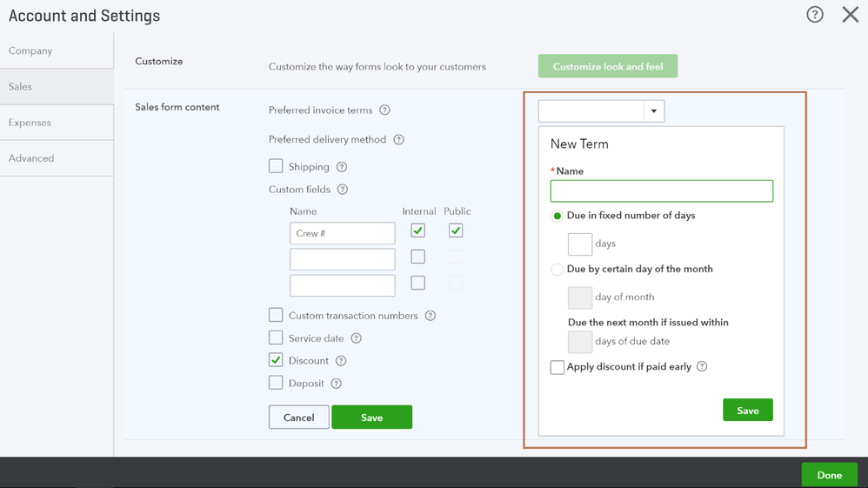View help for Custom transaction numbers
This screenshot has height=488, width=868.
pyautogui.click(x=431, y=316)
